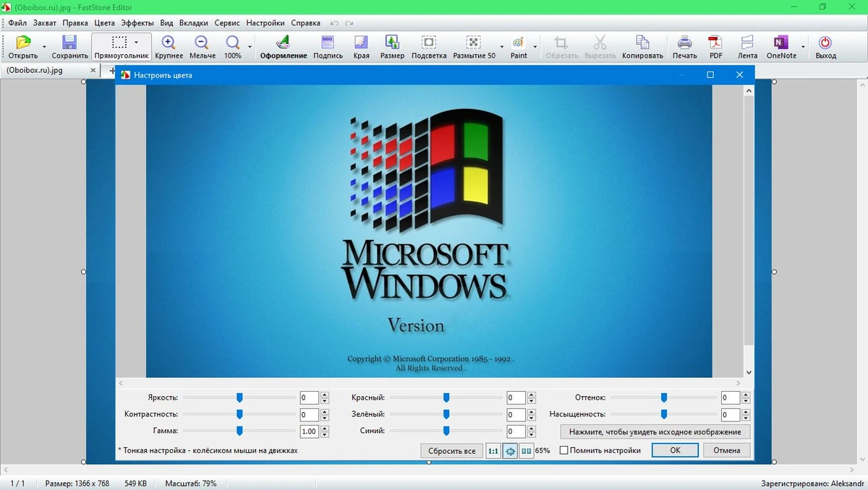The height and width of the screenshot is (490, 868).
Task: Expand the Размытие 50 dropdown arrow
Action: 502,46
